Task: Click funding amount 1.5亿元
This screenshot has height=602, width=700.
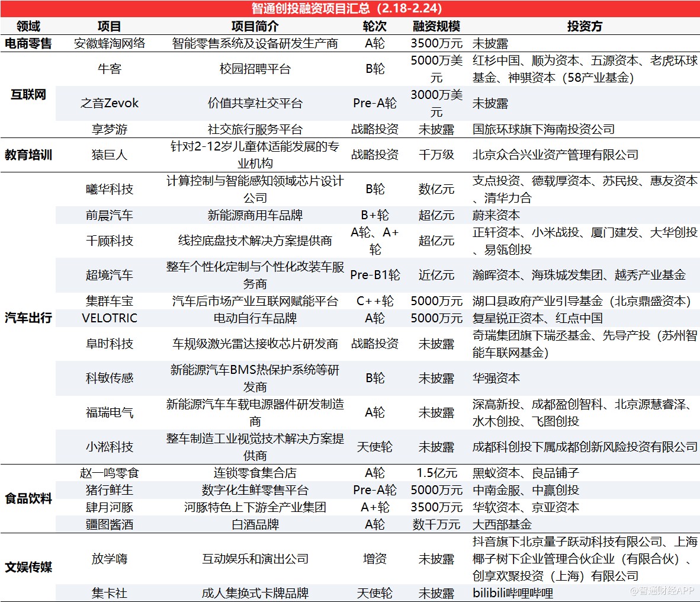Action: 436,473
